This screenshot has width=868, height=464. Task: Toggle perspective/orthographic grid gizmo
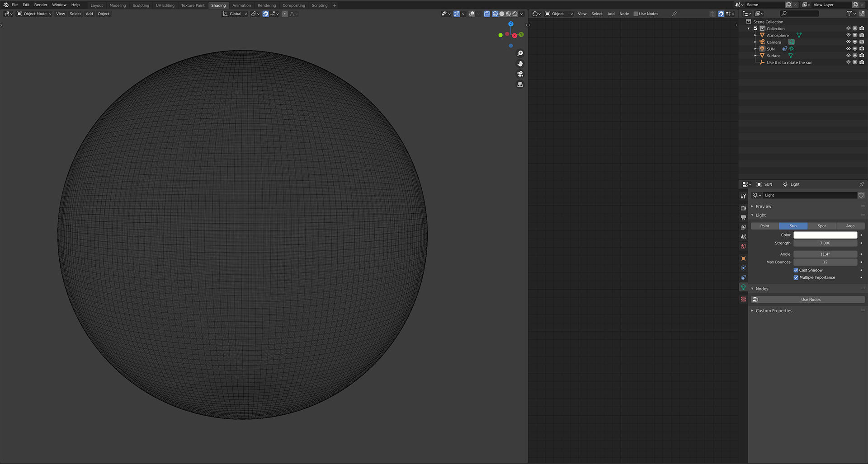pos(520,84)
